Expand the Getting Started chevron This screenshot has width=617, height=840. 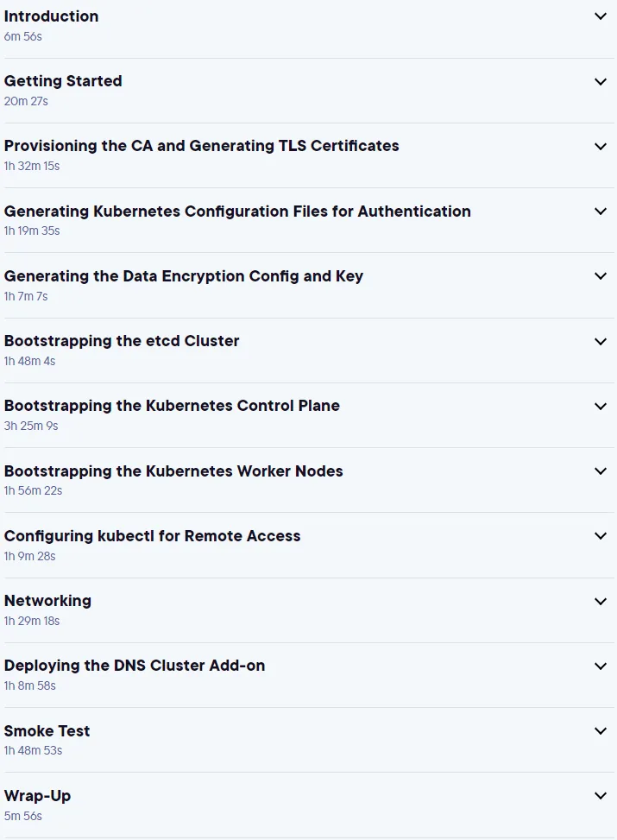click(601, 81)
